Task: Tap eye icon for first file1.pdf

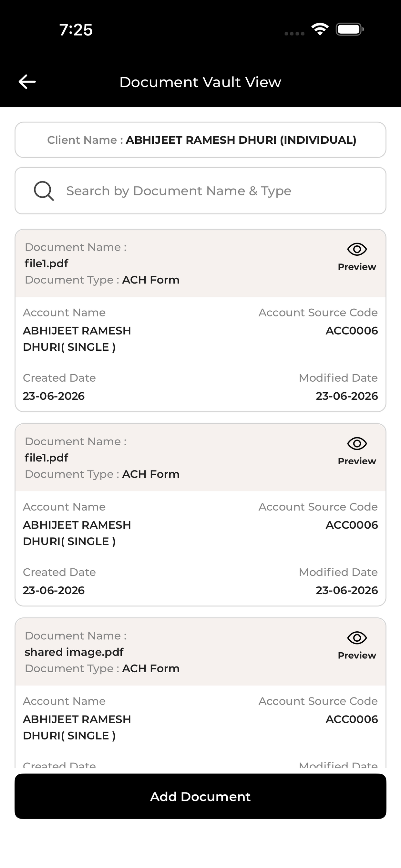Action: click(x=357, y=249)
